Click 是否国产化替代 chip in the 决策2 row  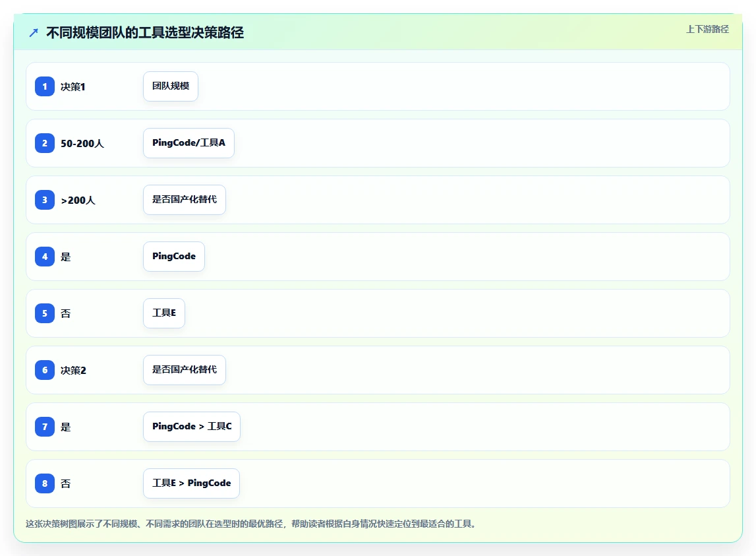coord(184,370)
